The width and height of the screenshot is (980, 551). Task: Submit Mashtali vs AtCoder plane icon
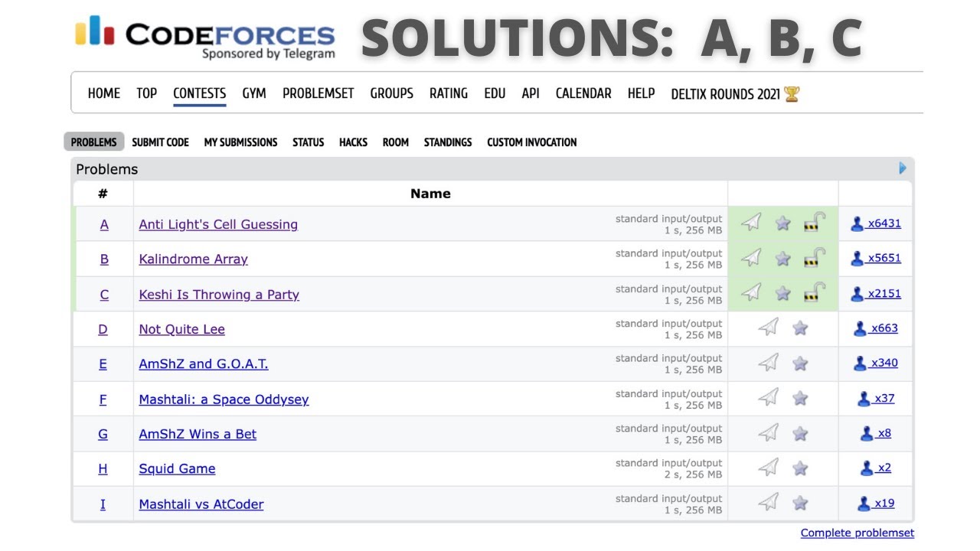pyautogui.click(x=769, y=503)
